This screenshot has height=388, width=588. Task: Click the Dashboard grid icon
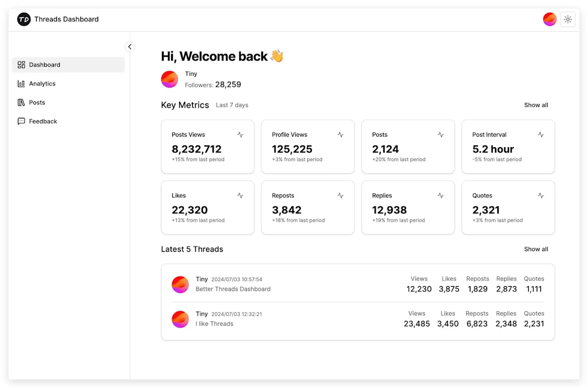[x=22, y=64]
